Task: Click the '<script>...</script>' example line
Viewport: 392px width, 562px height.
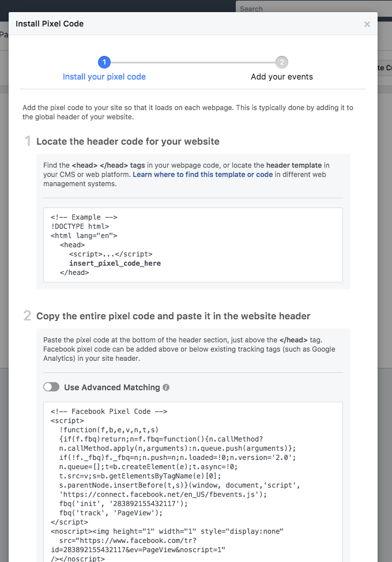Action: pyautogui.click(x=111, y=254)
